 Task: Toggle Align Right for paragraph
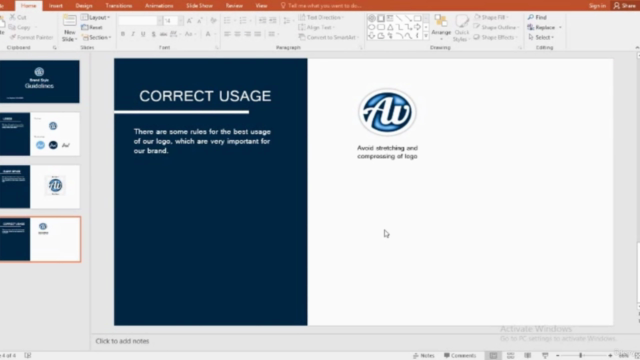(x=247, y=34)
